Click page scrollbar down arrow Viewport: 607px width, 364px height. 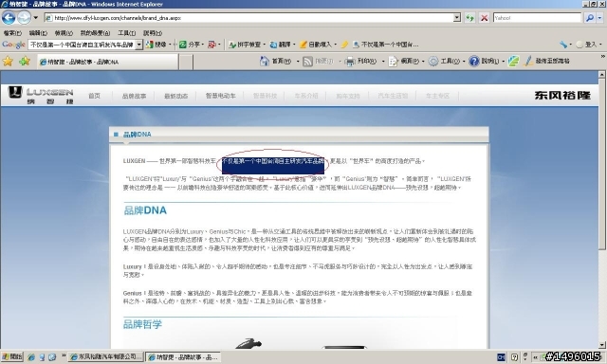tap(601, 345)
